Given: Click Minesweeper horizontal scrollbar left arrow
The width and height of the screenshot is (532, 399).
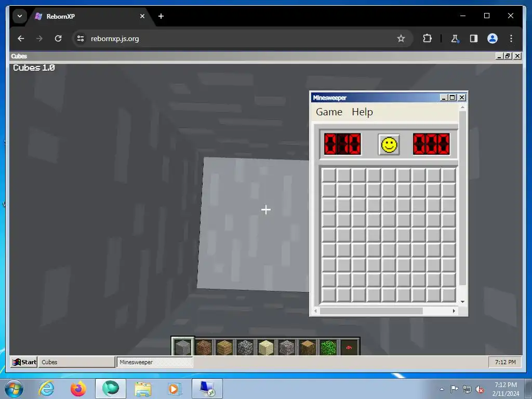Looking at the screenshot, I should (315, 311).
